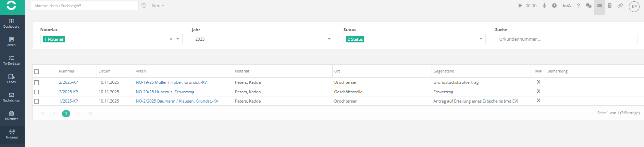Open Dashboard from the sidebar

[11, 23]
